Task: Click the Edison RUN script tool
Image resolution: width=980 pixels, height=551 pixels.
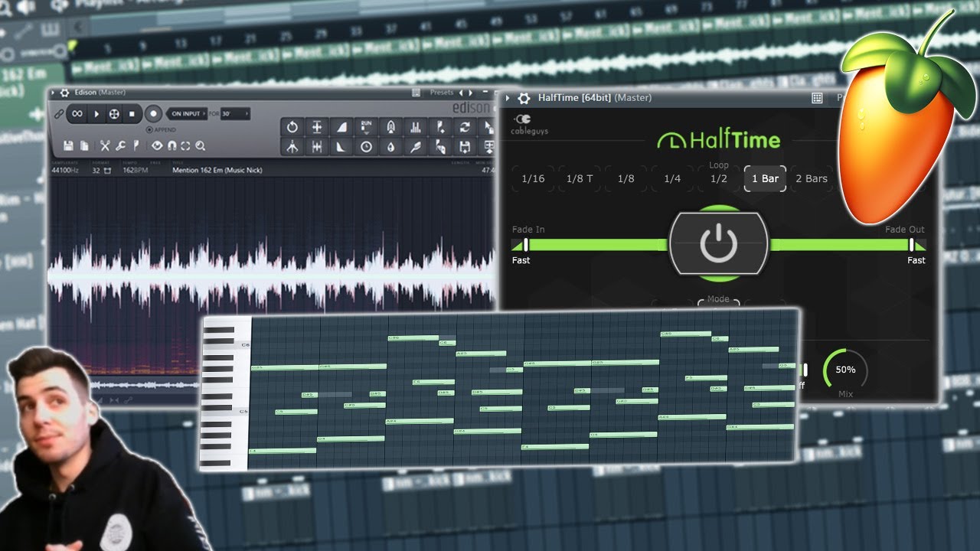Action: point(366,127)
